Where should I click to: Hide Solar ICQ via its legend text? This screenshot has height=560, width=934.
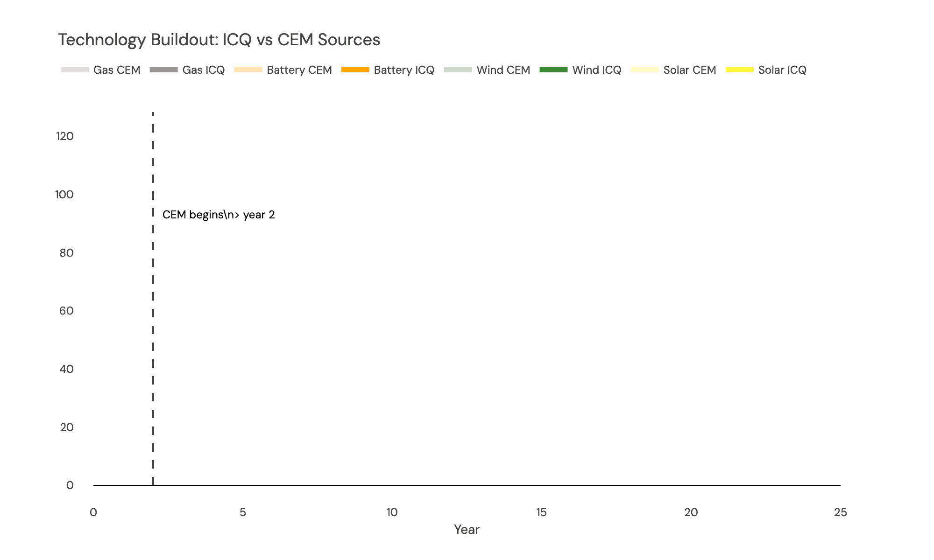[x=782, y=70]
